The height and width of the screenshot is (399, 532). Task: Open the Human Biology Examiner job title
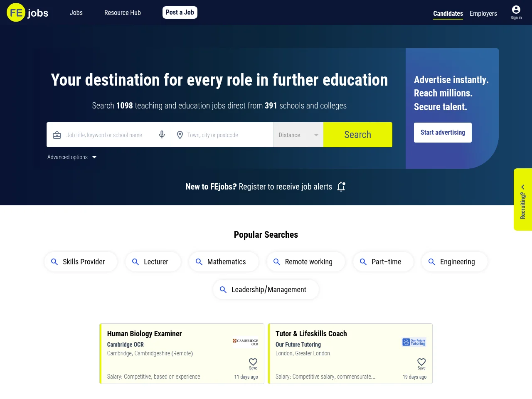point(145,334)
